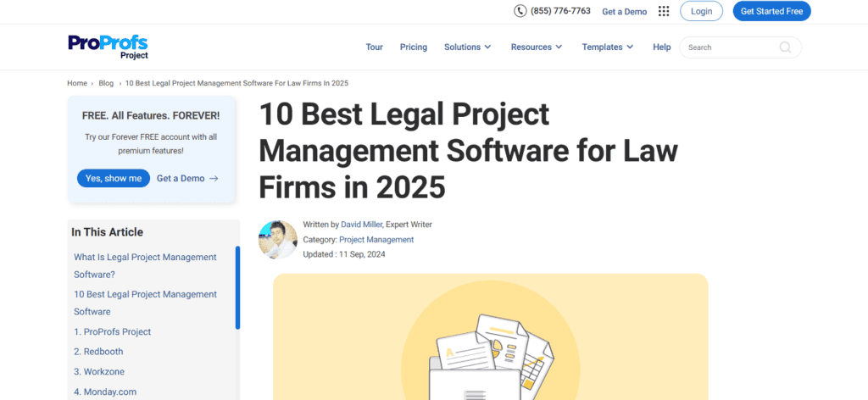Viewport: 868px width, 400px height.
Task: Open the Pricing menu item
Action: 414,47
